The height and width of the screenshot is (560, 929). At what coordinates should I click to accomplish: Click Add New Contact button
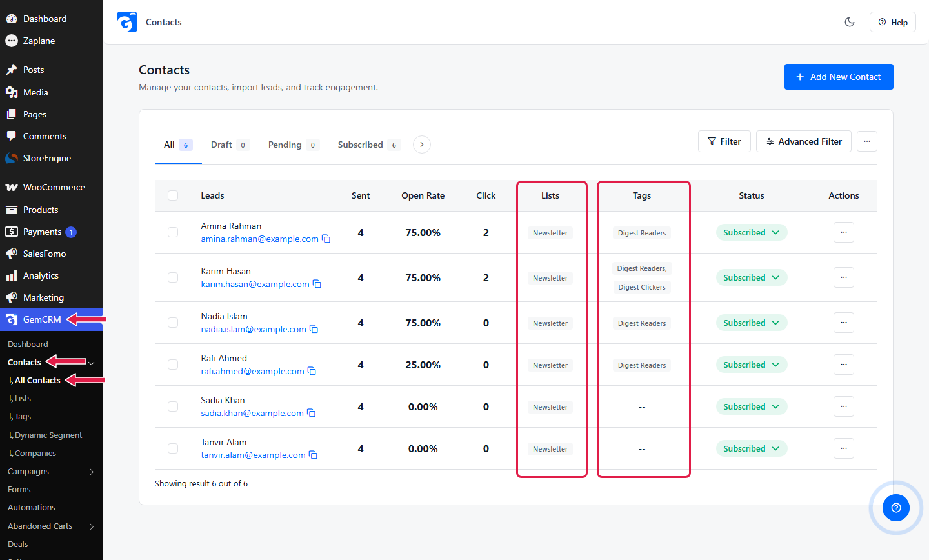[x=839, y=77]
